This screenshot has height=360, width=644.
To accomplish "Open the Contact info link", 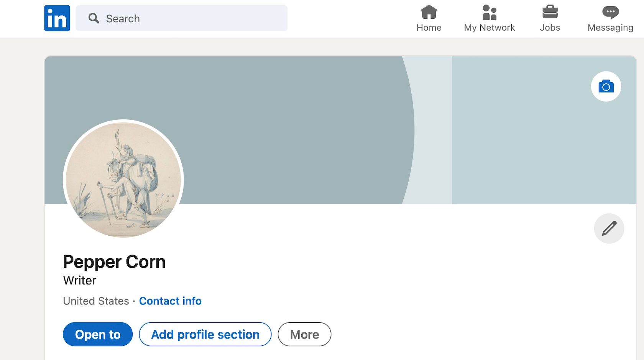I will pos(170,301).
